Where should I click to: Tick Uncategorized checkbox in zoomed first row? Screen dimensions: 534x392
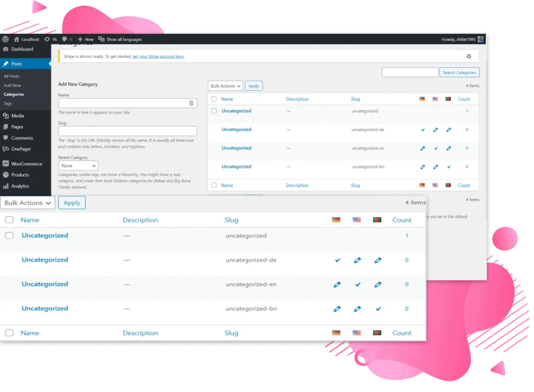[x=9, y=236]
